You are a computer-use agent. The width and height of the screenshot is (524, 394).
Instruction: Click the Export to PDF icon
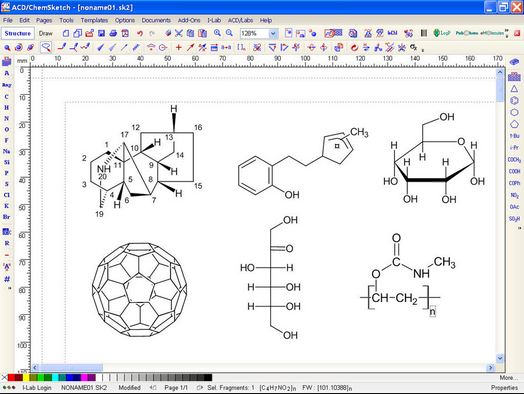[x=125, y=33]
